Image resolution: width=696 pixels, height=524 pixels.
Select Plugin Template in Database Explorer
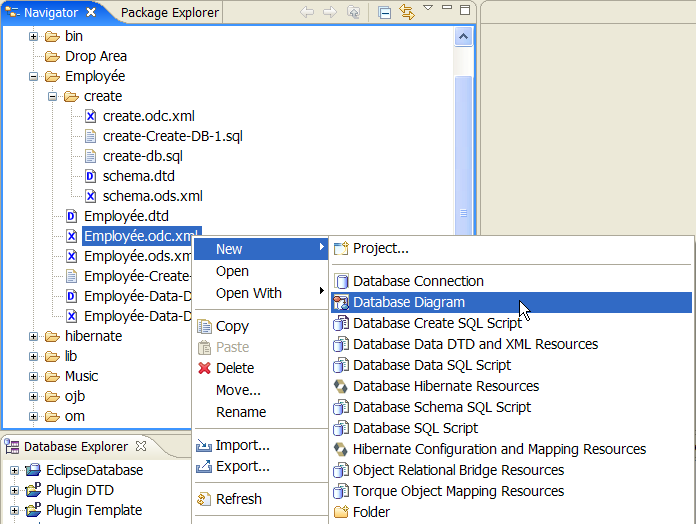[94, 510]
